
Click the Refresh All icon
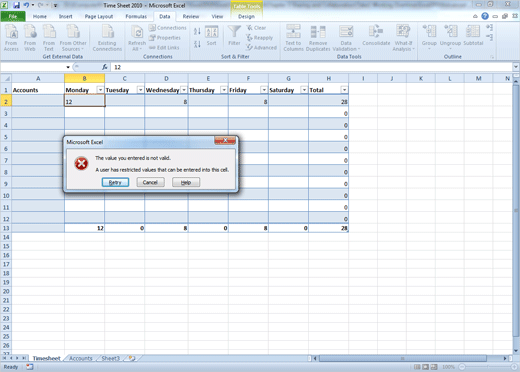pyautogui.click(x=137, y=38)
